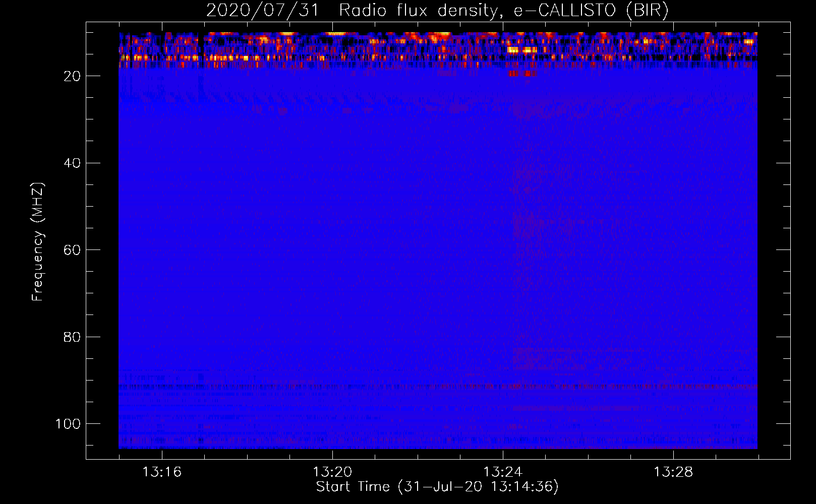
Task: Click the bright burst near 13:24 at 20 MHz
Action: pyautogui.click(x=522, y=74)
